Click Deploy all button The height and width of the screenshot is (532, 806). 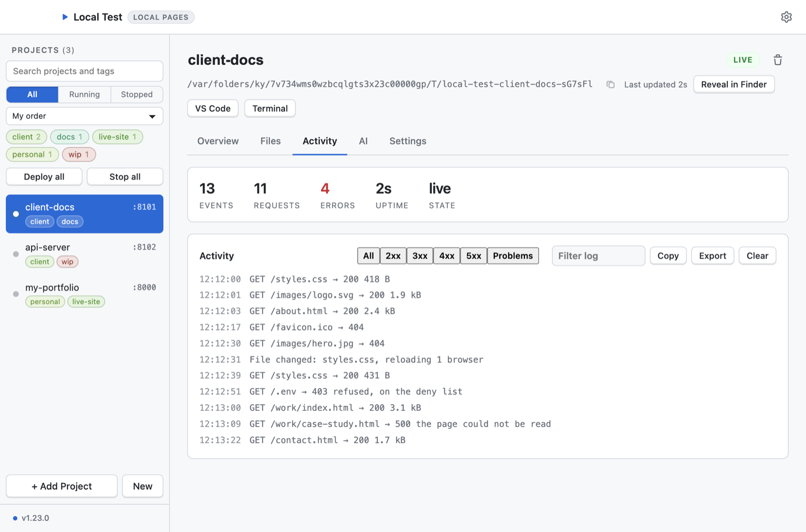point(44,177)
